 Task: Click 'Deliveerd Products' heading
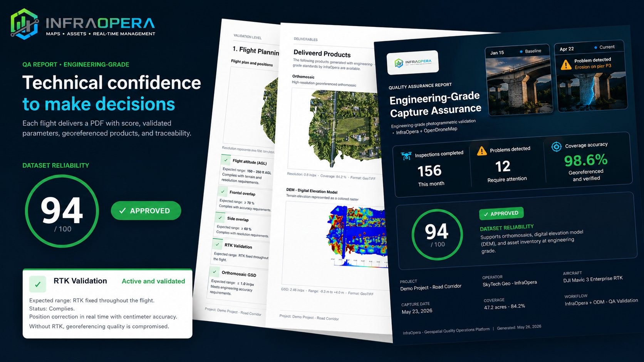click(322, 54)
